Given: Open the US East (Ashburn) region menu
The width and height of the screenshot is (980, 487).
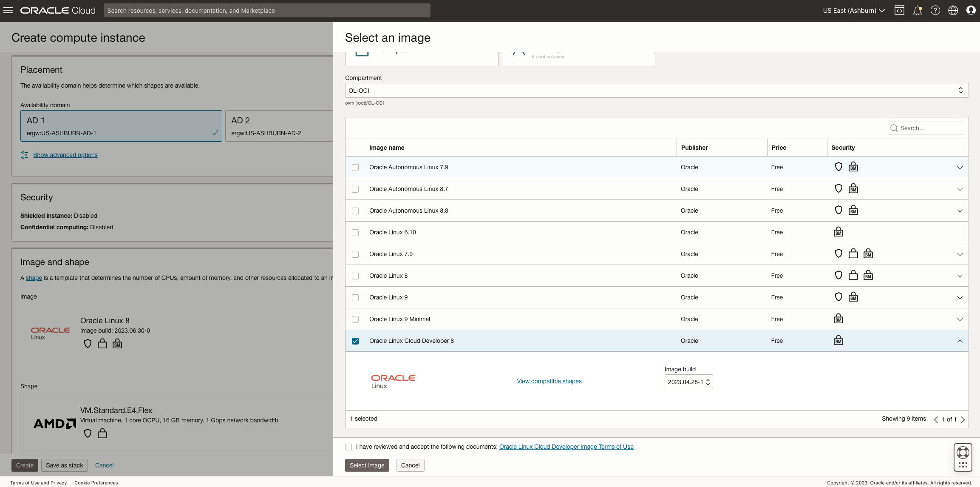Looking at the screenshot, I should tap(853, 10).
